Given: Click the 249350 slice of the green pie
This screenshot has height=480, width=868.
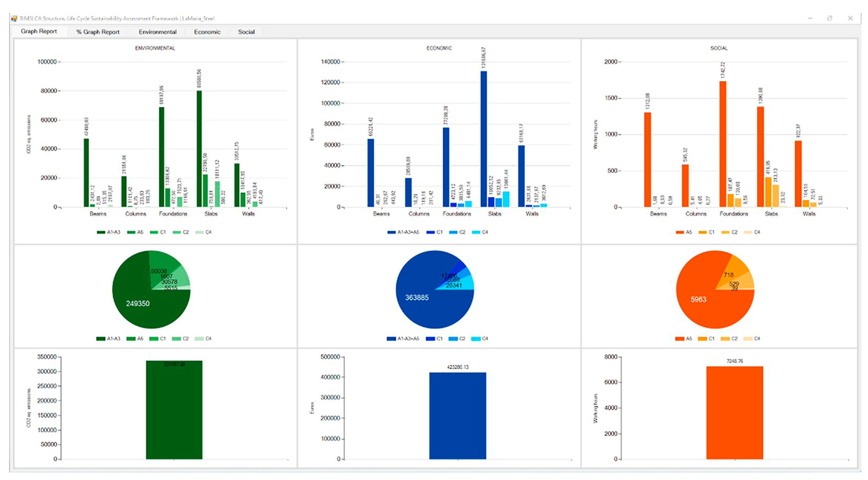Looking at the screenshot, I should (138, 303).
